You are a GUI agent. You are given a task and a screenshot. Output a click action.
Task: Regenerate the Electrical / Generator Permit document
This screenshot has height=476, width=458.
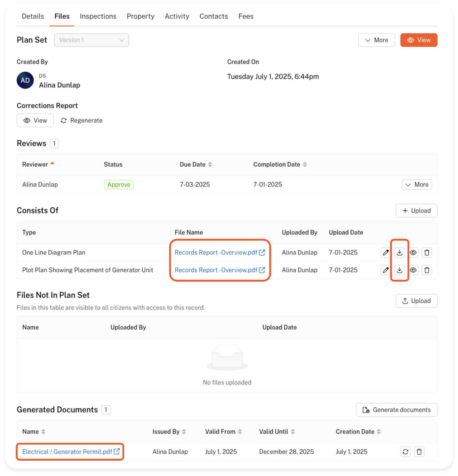(x=405, y=452)
